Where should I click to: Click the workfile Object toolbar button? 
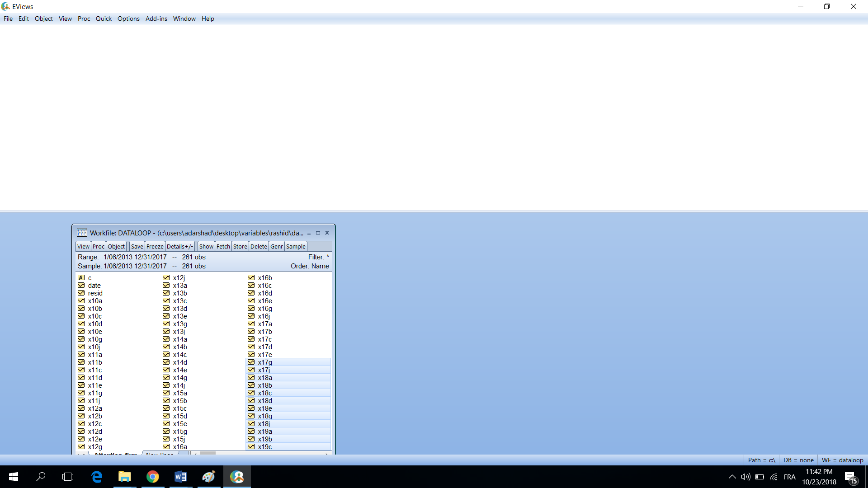[x=116, y=246]
